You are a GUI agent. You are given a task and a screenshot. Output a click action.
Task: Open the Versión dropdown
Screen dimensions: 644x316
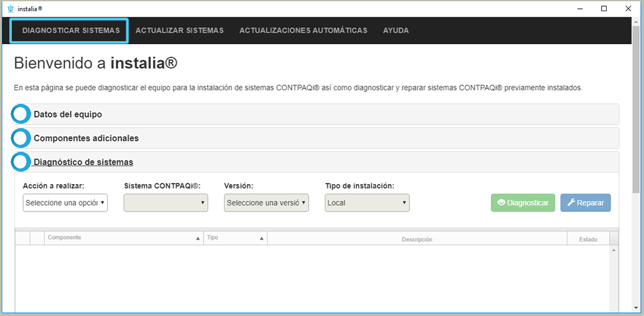pos(266,203)
